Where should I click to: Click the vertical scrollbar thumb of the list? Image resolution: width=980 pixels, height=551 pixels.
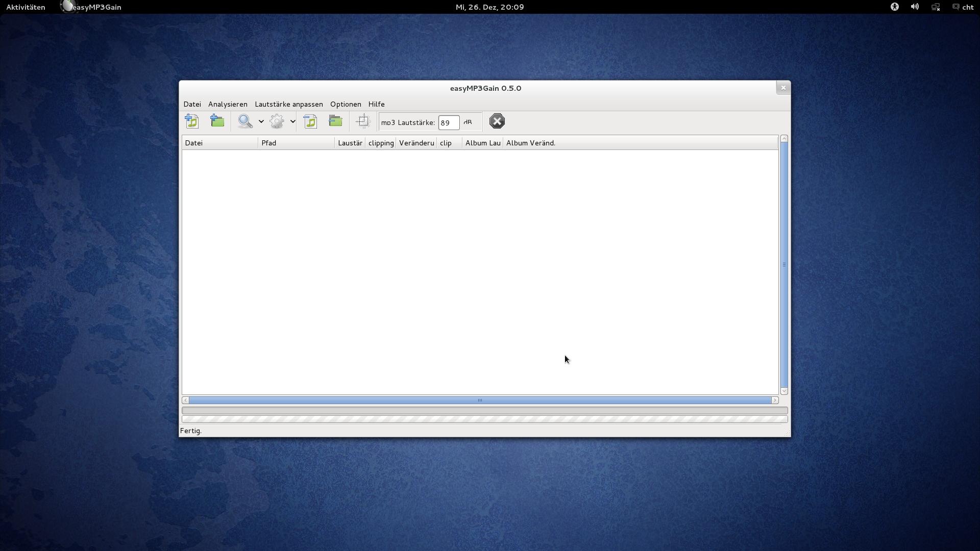784,264
